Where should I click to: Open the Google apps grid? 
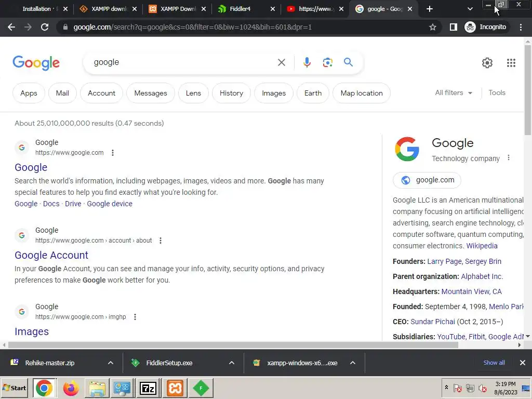(x=511, y=63)
